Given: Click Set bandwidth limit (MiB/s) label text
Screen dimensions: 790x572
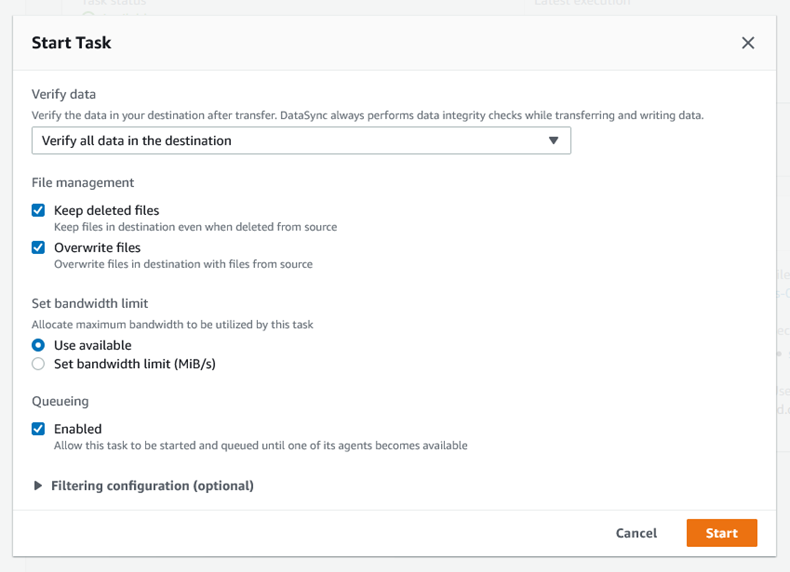Looking at the screenshot, I should [134, 364].
